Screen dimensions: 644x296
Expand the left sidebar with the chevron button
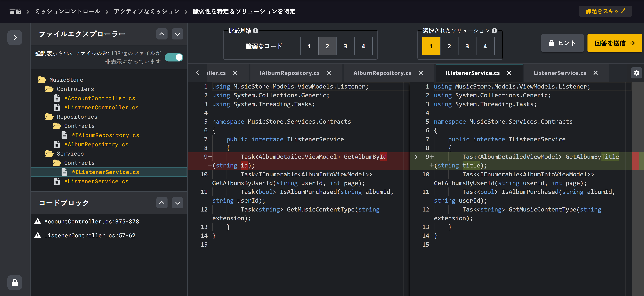point(15,38)
